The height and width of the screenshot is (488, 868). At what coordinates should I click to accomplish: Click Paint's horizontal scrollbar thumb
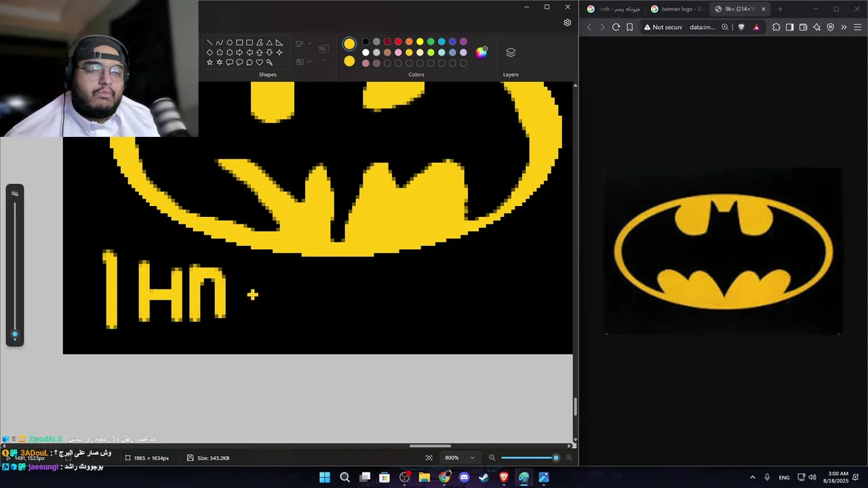(430, 446)
